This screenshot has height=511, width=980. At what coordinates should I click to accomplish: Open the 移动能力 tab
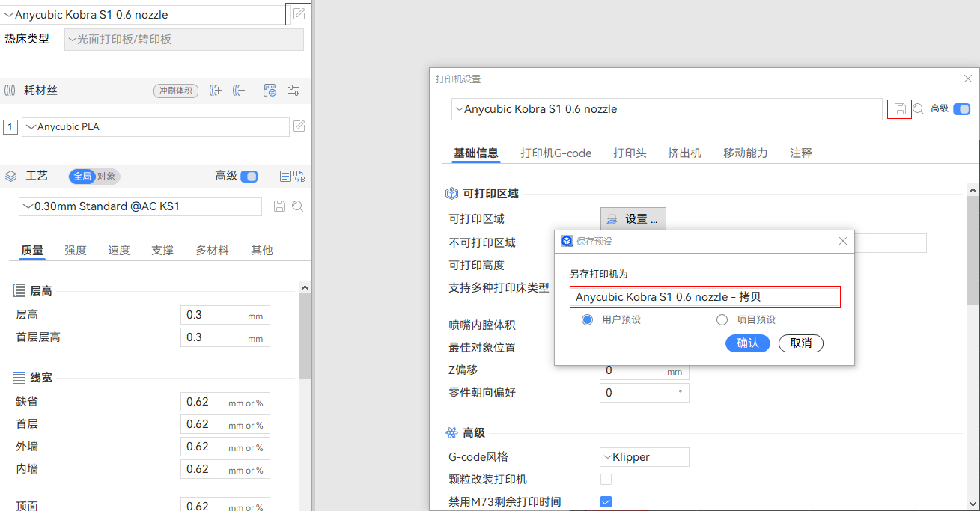[746, 153]
